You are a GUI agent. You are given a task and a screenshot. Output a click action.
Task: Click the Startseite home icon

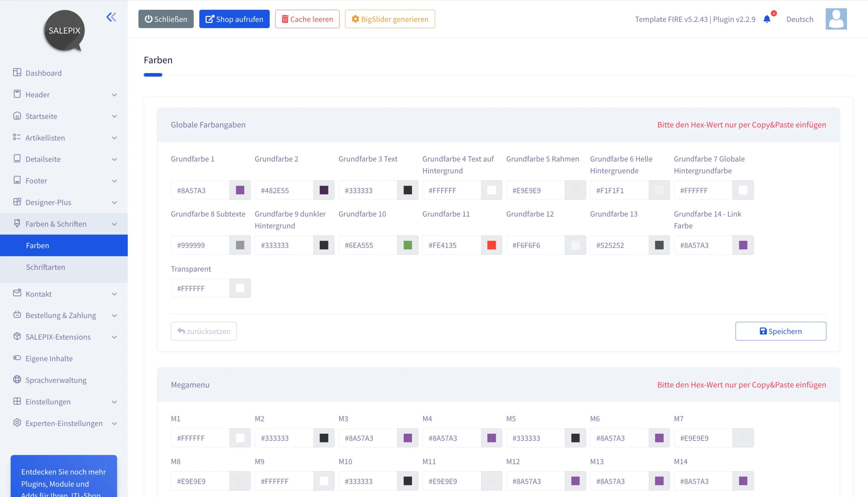(x=17, y=116)
